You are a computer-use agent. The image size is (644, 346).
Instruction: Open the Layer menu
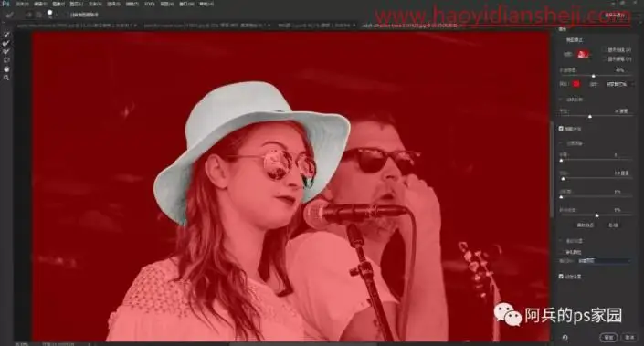tap(77, 4)
